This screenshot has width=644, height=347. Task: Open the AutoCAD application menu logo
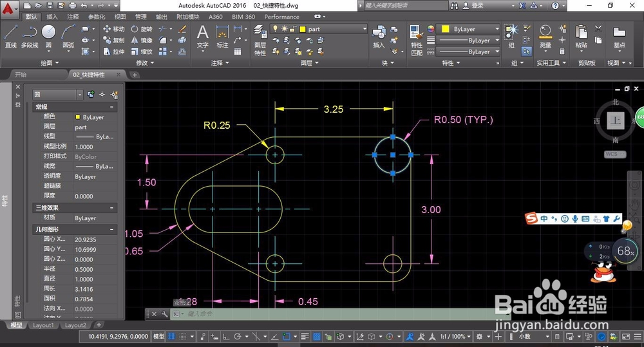coord(8,8)
